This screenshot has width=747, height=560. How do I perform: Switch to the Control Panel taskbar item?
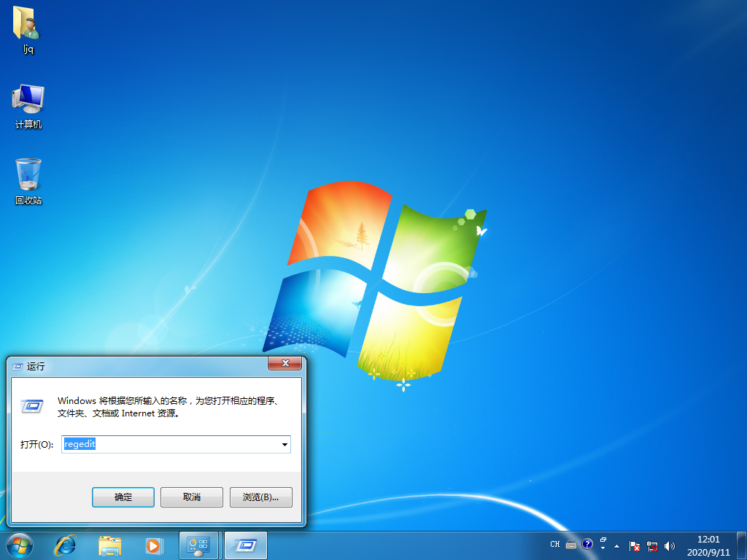(198, 545)
